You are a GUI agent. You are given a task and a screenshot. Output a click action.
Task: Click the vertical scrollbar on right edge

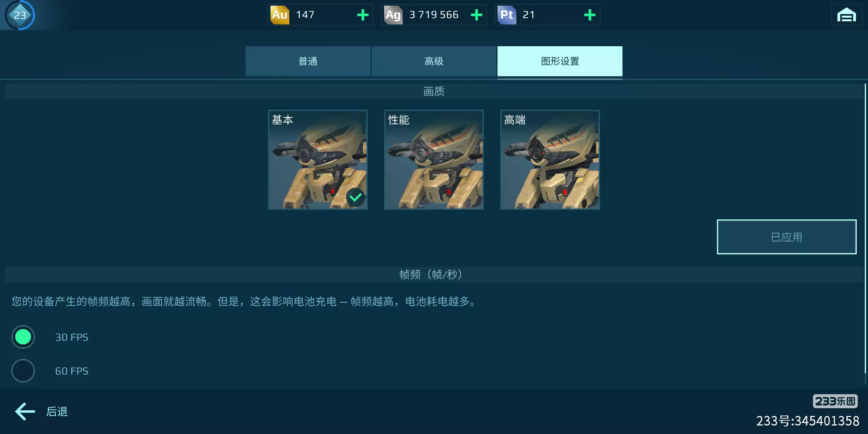tap(865, 228)
